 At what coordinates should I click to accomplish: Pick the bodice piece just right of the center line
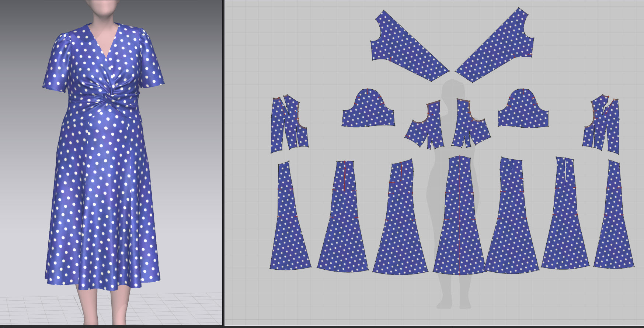[x=471, y=124]
